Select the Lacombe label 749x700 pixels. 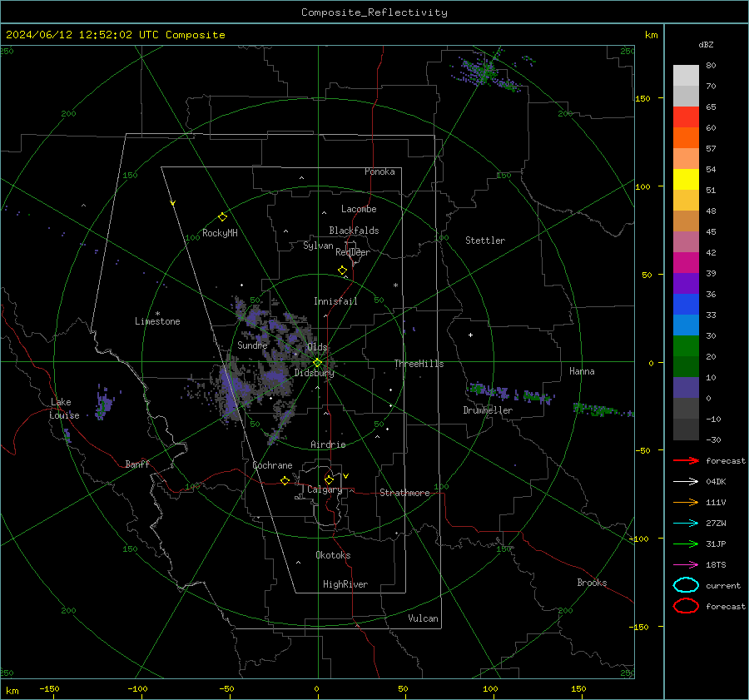click(x=359, y=209)
